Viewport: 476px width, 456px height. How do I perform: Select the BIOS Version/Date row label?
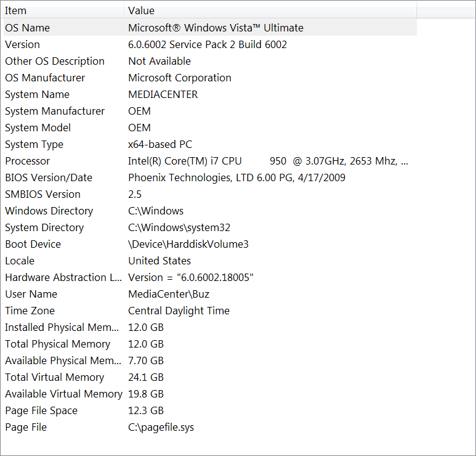pyautogui.click(x=49, y=177)
